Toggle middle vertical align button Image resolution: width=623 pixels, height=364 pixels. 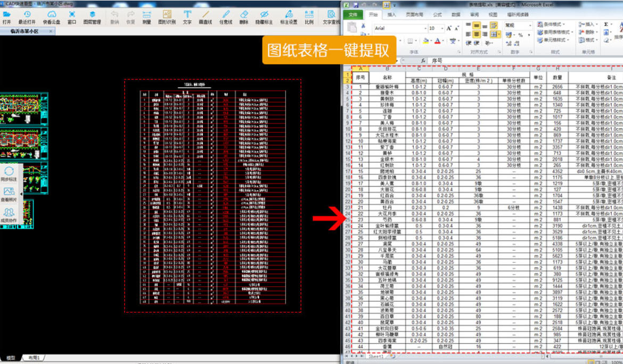[477, 26]
